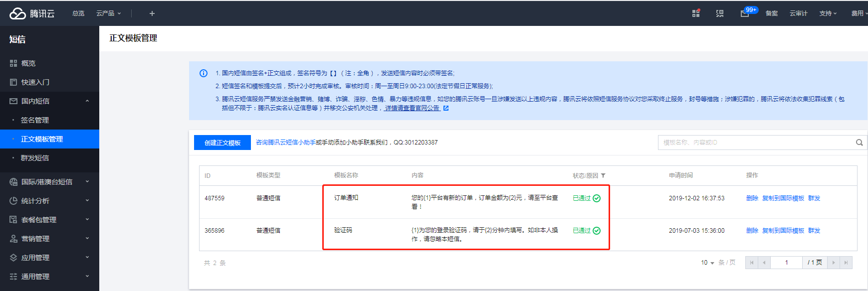Click the external link icon after 官网公告
This screenshot has height=291, width=868.
446,108
